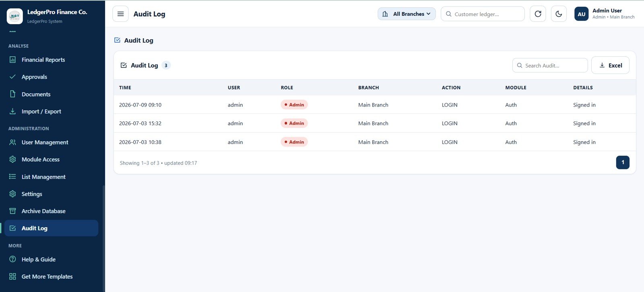Click the magnifier icon in Customer ledger search
The height and width of the screenshot is (292, 644).
tap(448, 14)
